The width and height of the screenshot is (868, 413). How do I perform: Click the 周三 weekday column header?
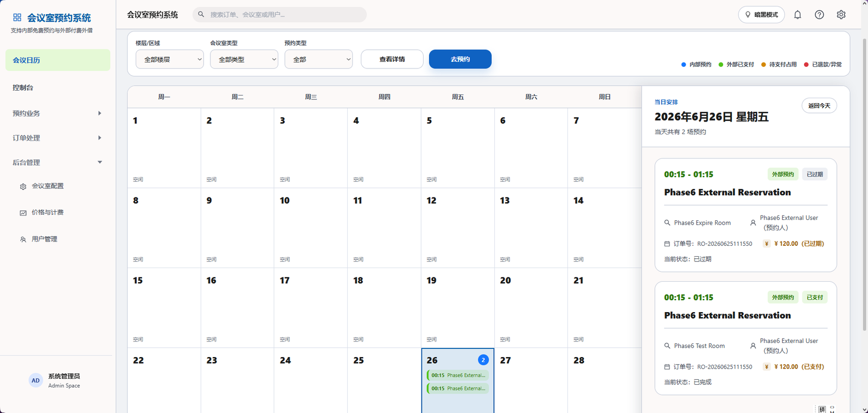(x=311, y=97)
